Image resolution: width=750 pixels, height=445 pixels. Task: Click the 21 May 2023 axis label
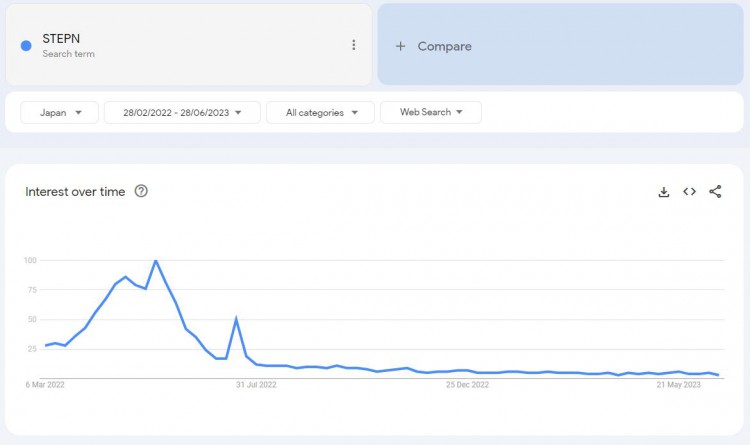click(x=677, y=384)
